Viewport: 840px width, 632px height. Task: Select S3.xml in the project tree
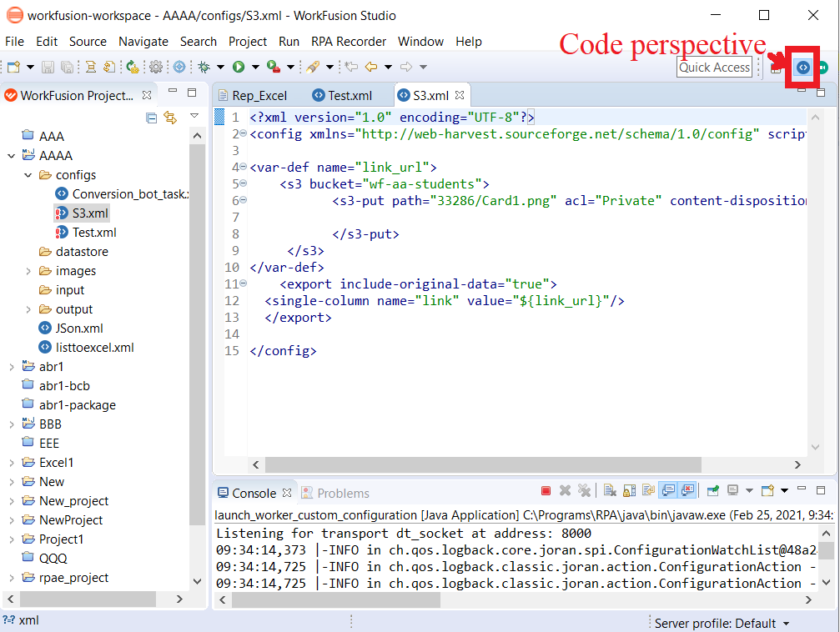pos(82,213)
